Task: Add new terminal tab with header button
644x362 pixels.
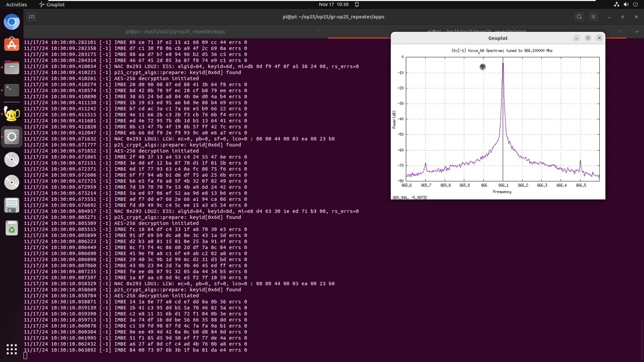Action: pos(31,17)
